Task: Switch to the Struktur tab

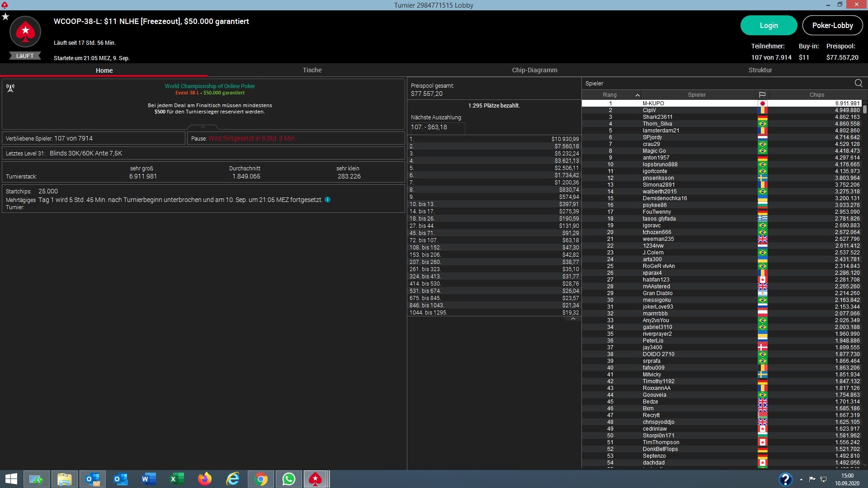Action: [x=760, y=70]
